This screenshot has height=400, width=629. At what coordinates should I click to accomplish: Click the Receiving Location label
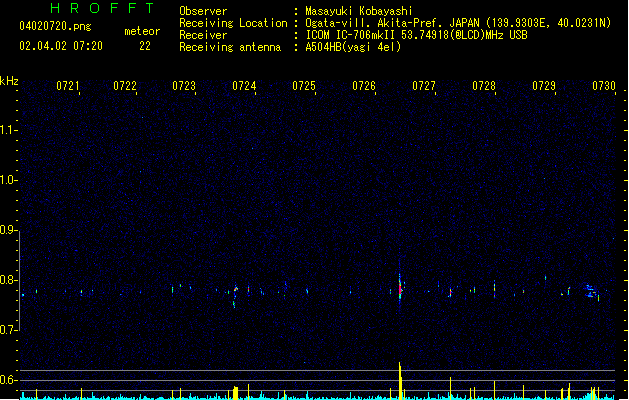click(x=233, y=23)
